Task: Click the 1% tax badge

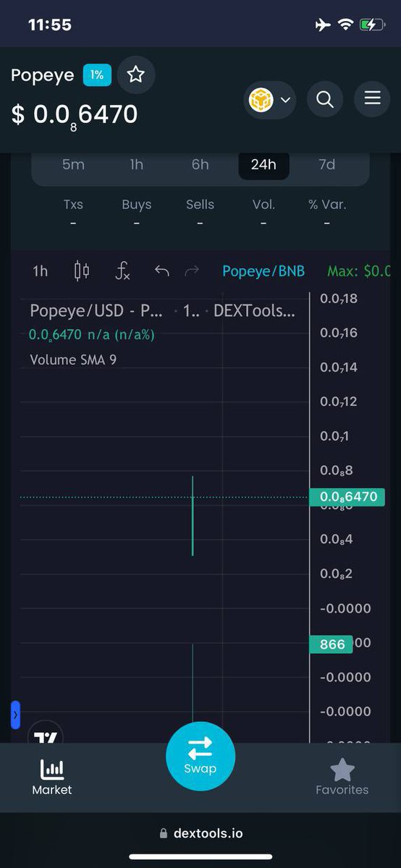Action: [97, 75]
